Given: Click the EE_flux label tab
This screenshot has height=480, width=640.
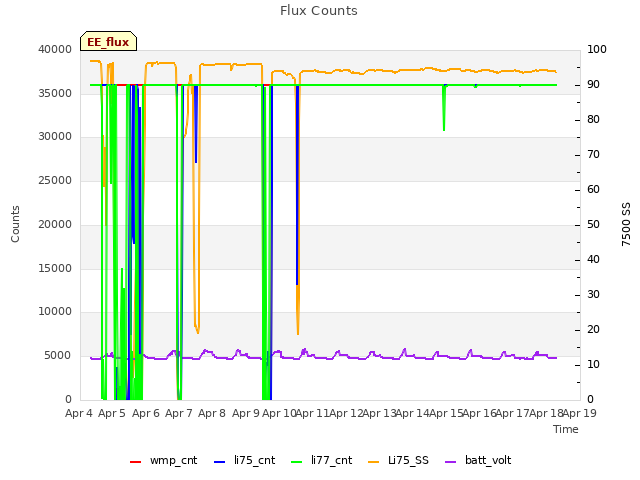Looking at the screenshot, I should (108, 41).
